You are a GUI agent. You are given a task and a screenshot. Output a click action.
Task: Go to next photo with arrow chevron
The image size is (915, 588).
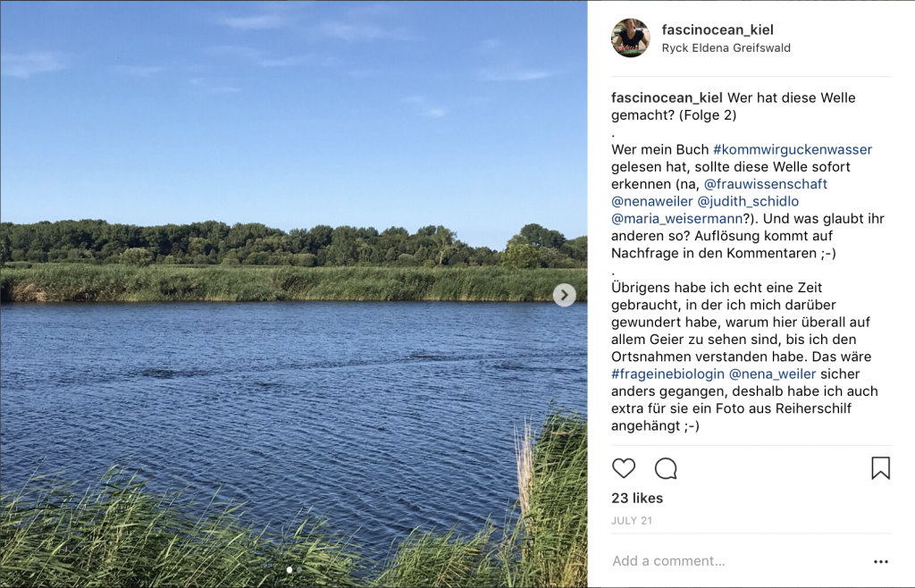565,295
